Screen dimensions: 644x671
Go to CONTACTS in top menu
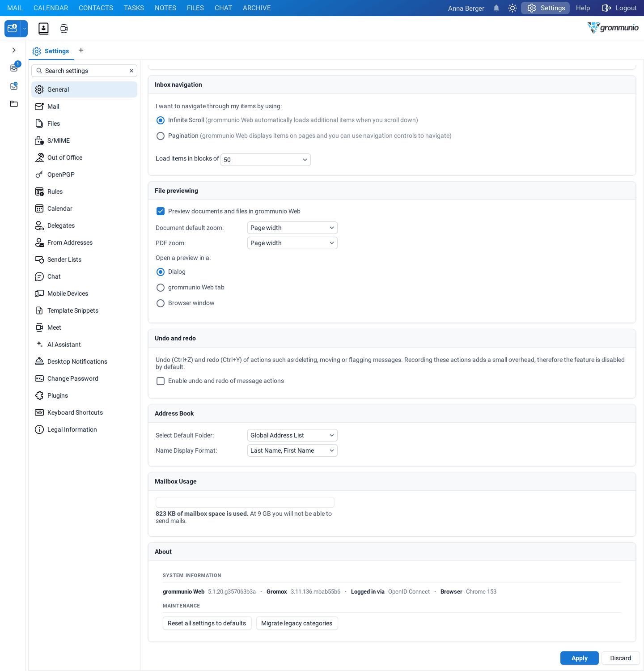(x=96, y=8)
